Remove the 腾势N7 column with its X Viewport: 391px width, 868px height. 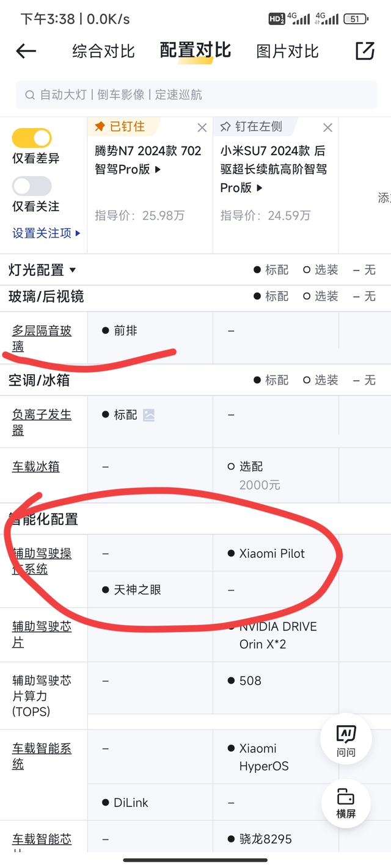[x=202, y=128]
